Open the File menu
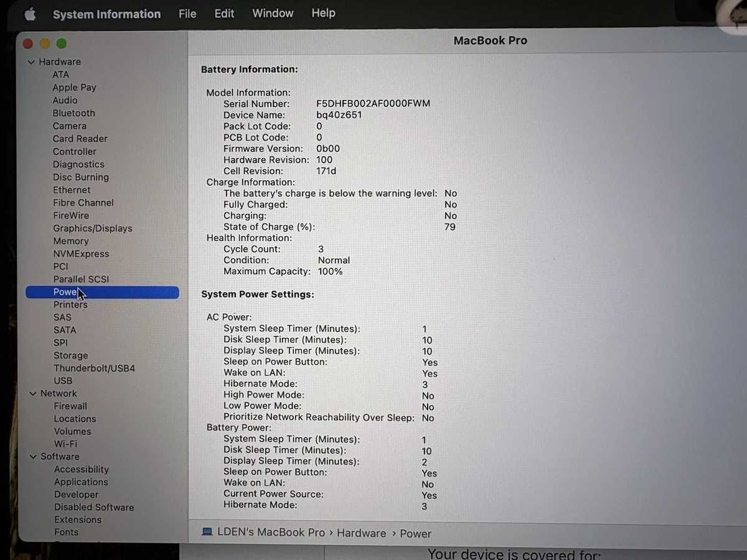Image resolution: width=747 pixels, height=560 pixels. [x=187, y=14]
